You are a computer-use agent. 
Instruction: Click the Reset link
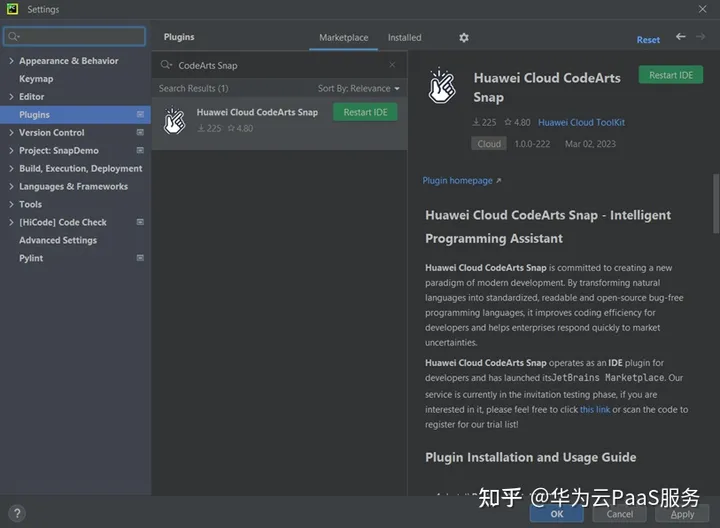[648, 40]
